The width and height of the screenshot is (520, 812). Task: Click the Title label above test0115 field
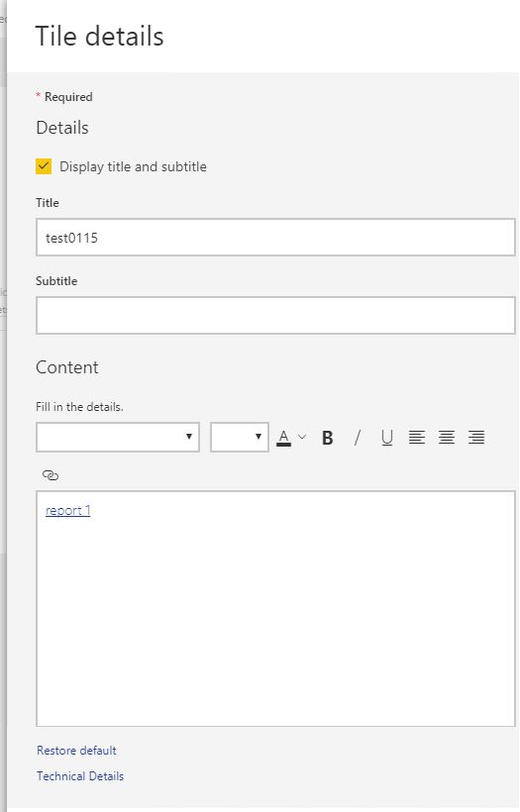tap(48, 202)
